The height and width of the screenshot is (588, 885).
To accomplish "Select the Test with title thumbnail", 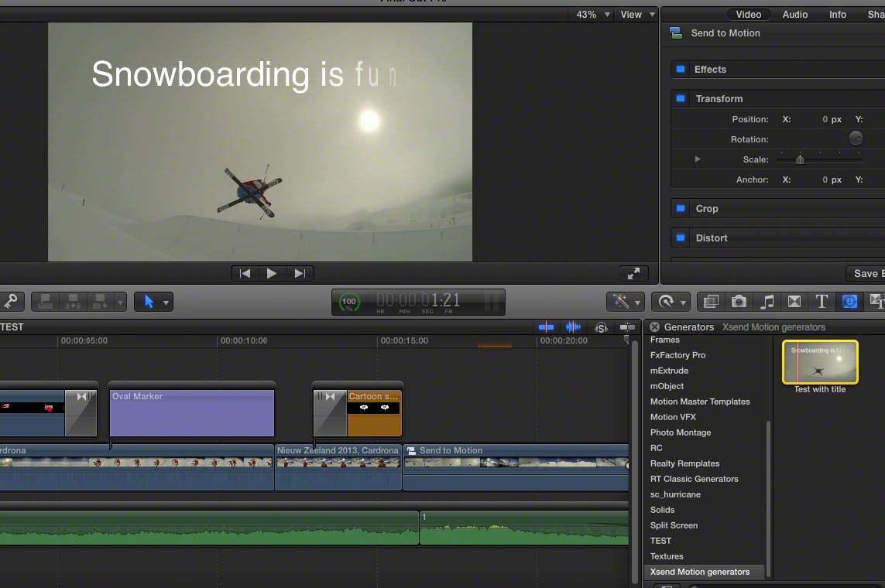I will click(819, 362).
